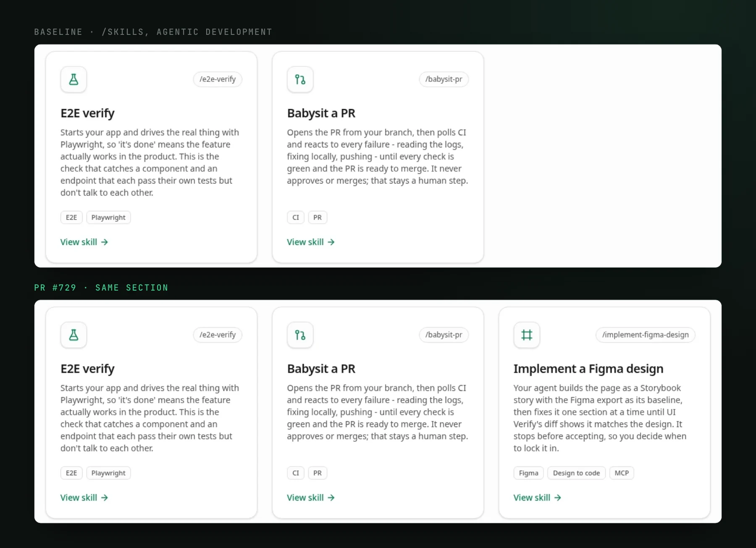Select the CI tag in the PR #729 section
756x548 pixels.
pos(296,473)
